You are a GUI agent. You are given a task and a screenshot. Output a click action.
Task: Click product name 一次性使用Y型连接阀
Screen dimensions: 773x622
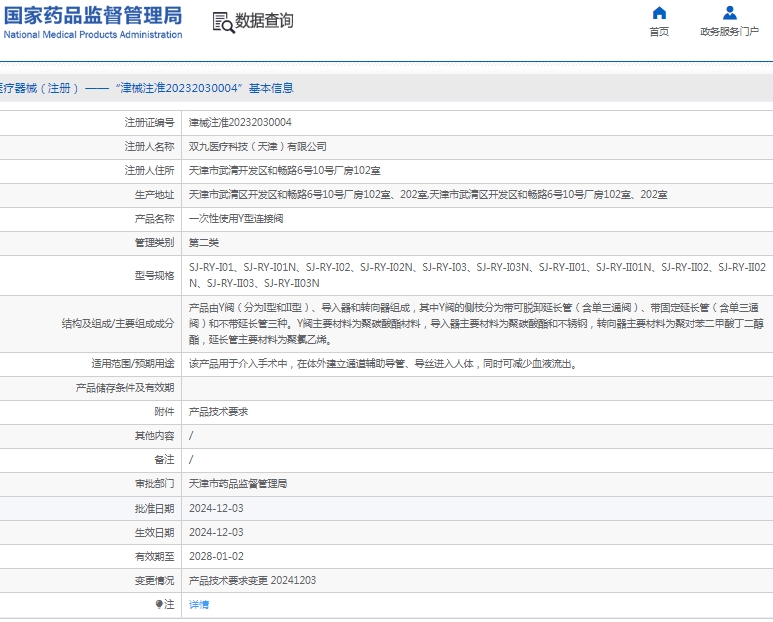pyautogui.click(x=236, y=218)
